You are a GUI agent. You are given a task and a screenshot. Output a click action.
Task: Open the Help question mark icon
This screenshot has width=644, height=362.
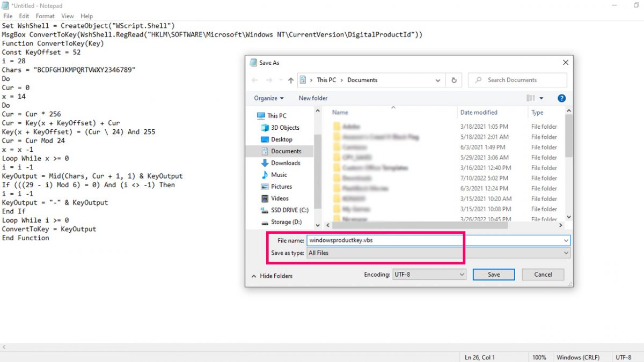[561, 98]
